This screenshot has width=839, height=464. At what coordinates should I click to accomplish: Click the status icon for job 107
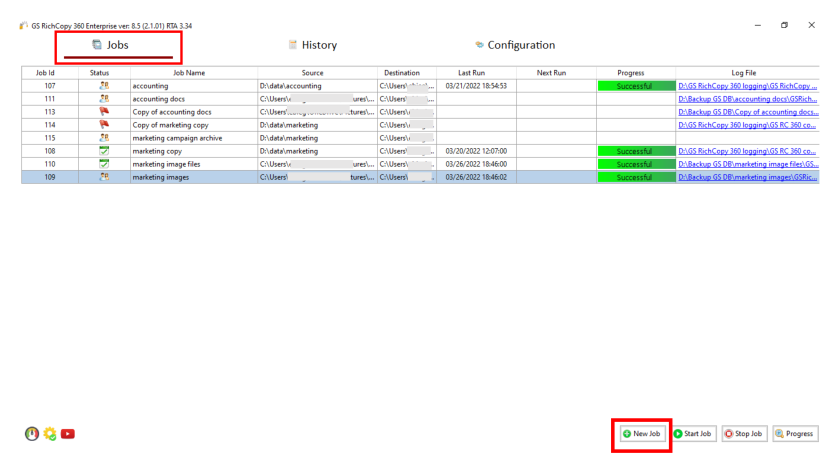tap(104, 86)
